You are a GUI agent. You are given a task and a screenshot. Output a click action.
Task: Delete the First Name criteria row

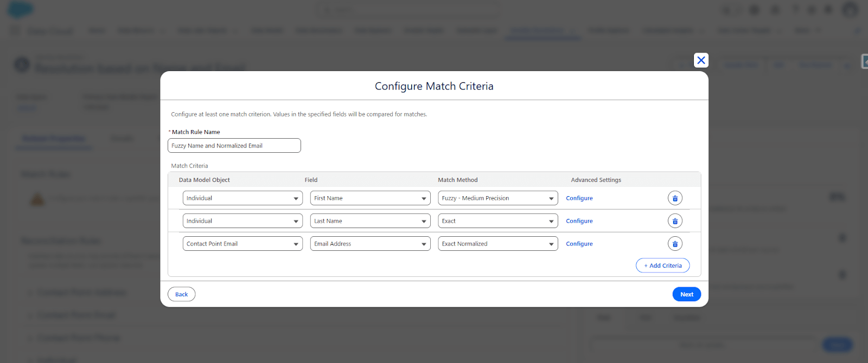point(675,198)
